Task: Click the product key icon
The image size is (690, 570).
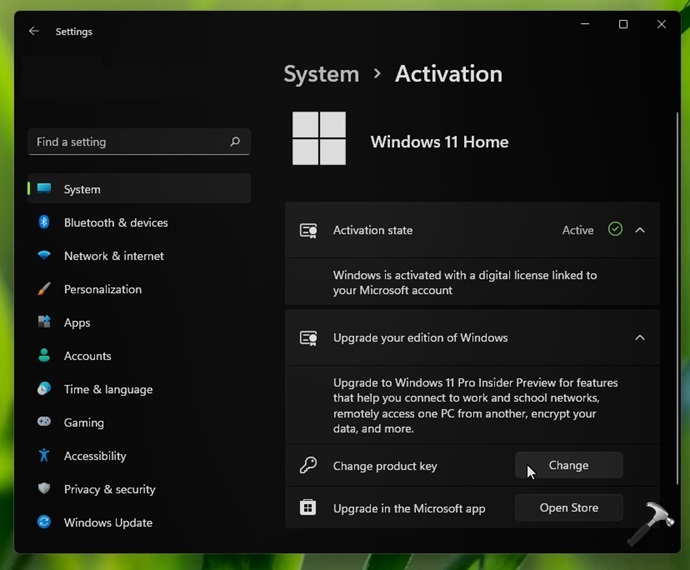Action: coord(308,465)
